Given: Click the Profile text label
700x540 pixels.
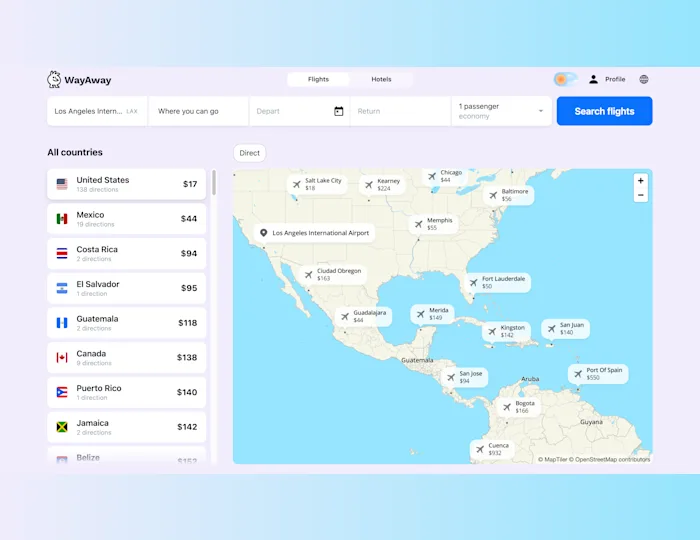Looking at the screenshot, I should tap(615, 79).
